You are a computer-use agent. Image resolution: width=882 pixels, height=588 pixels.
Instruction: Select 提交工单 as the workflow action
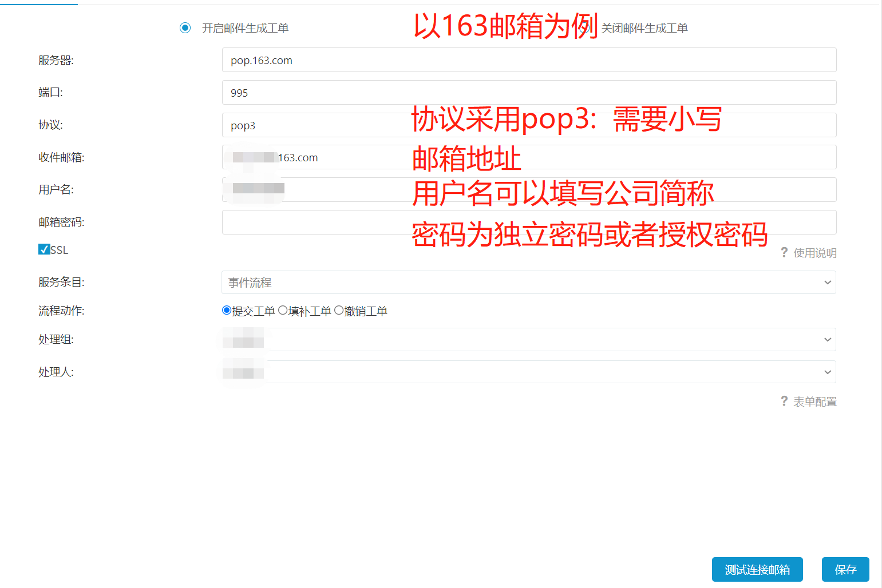227,311
